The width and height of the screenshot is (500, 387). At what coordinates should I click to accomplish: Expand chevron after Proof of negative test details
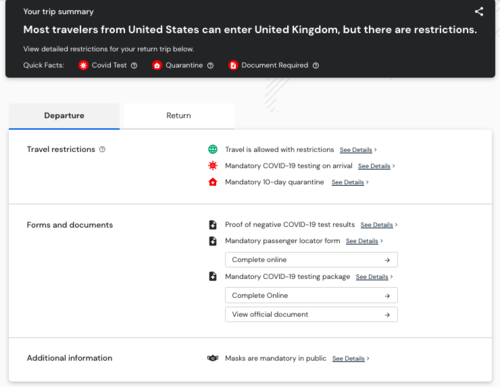[396, 225]
